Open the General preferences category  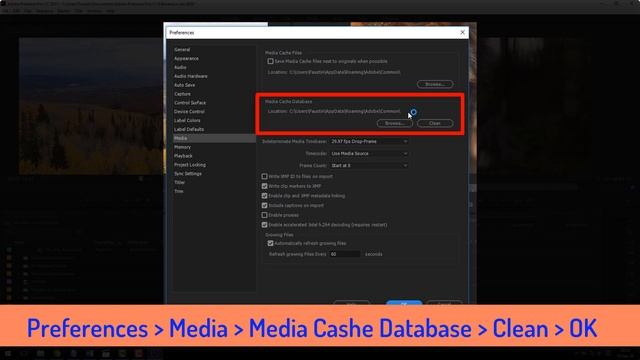point(182,49)
